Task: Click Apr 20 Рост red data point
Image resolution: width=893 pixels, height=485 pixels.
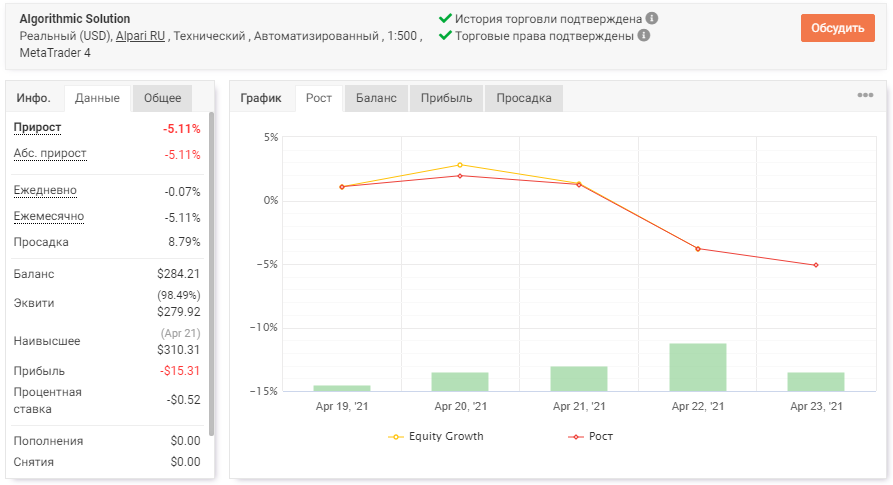Action: point(460,176)
